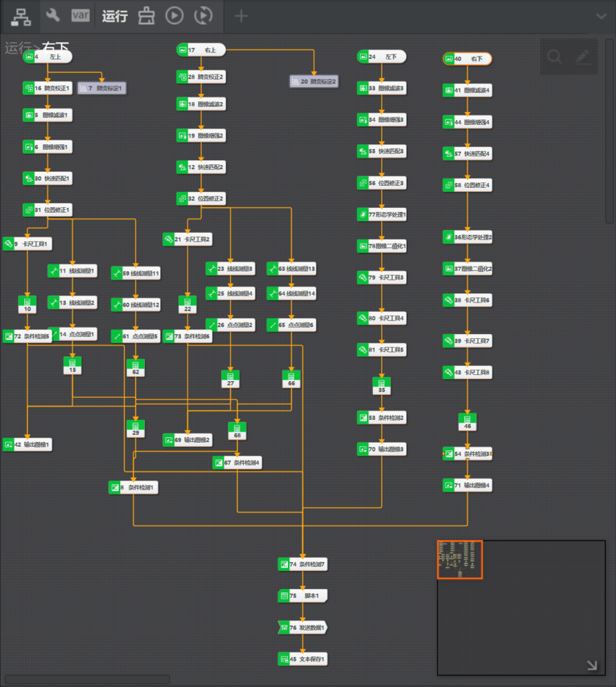
Task: Select node 40 右下 image source
Action: coord(468,59)
